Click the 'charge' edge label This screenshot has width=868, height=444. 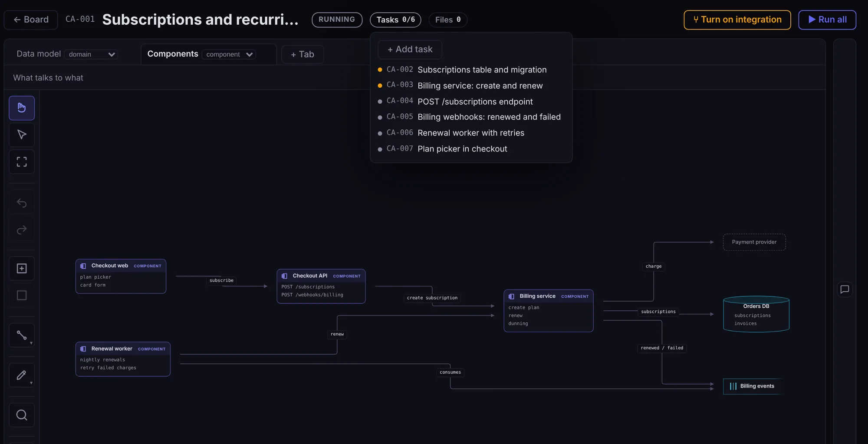click(x=654, y=266)
